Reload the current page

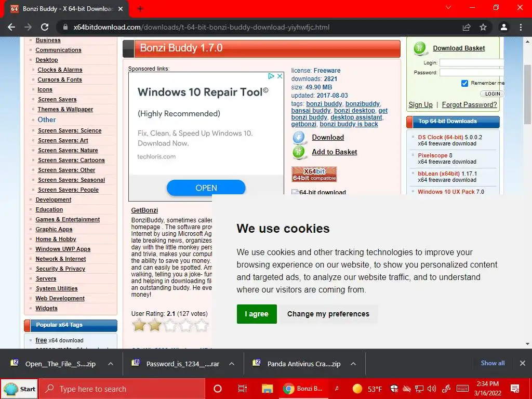click(45, 27)
